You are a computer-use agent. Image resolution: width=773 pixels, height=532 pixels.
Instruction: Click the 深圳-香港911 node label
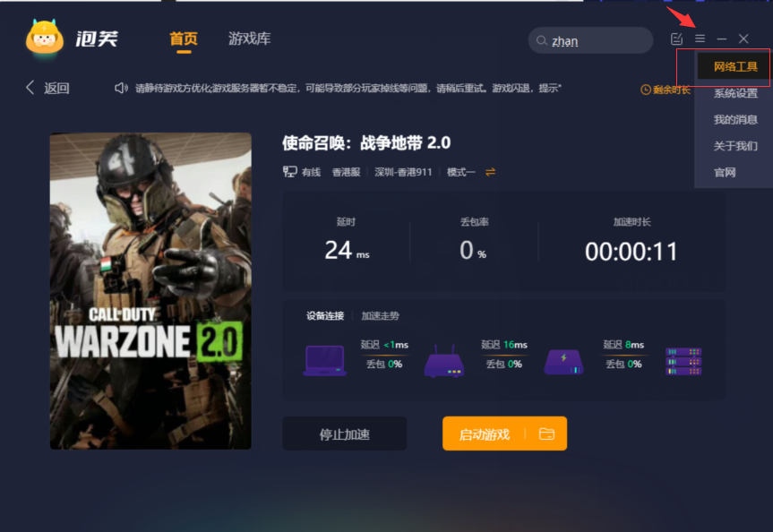pos(403,172)
